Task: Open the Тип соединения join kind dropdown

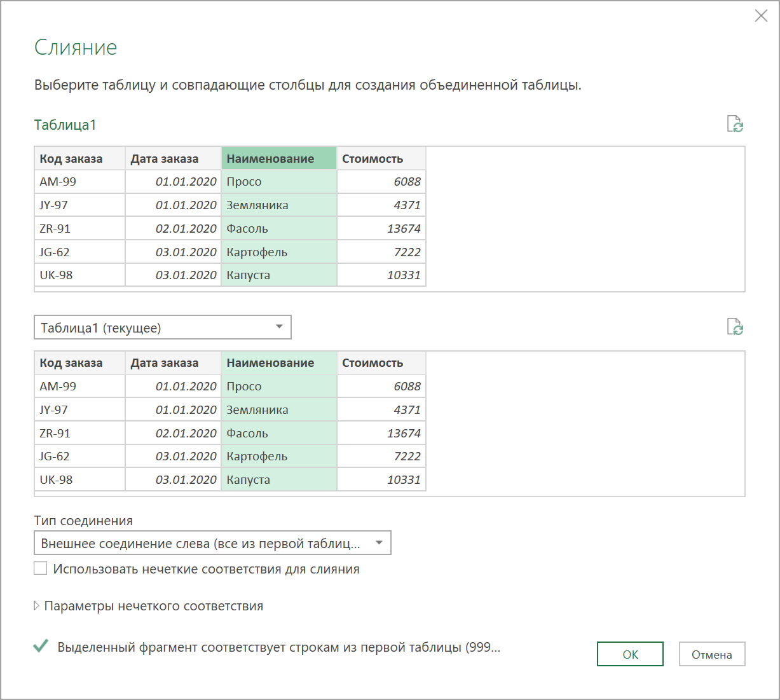Action: (212, 543)
